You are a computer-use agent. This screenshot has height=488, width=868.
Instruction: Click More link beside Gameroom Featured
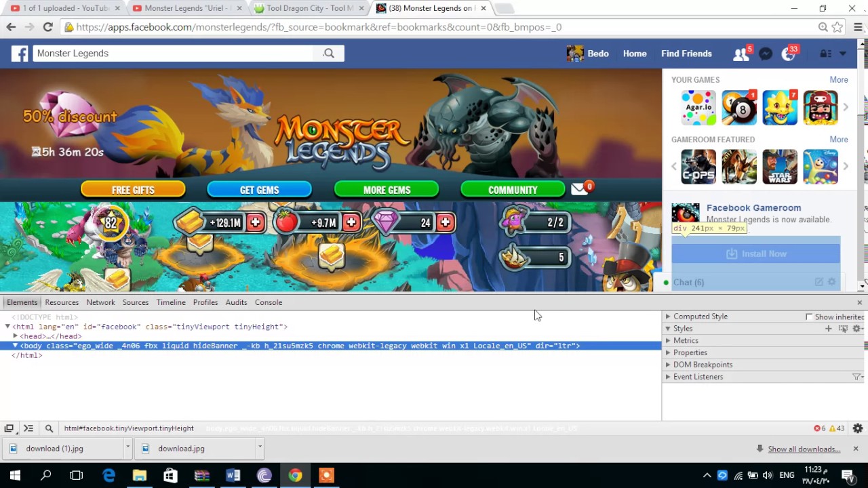839,140
